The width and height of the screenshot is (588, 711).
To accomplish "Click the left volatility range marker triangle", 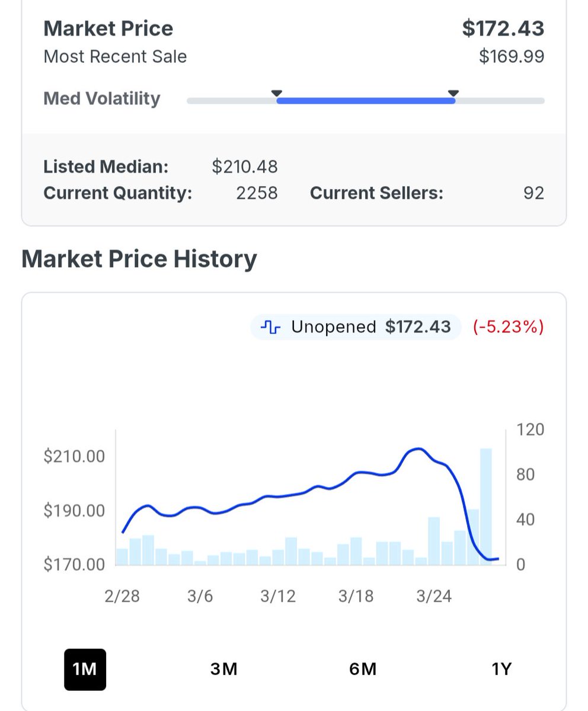I will tap(276, 93).
